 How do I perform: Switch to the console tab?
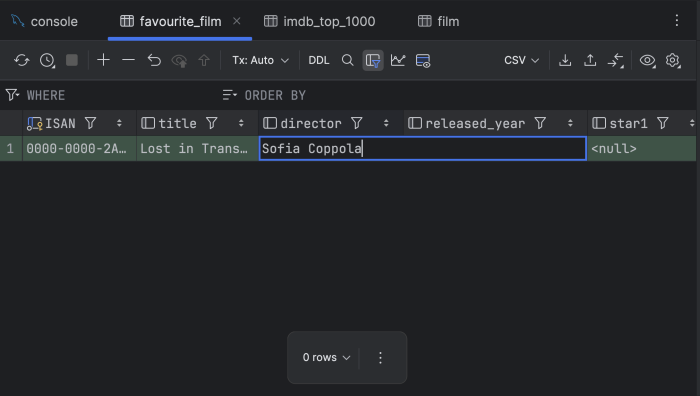pos(45,21)
